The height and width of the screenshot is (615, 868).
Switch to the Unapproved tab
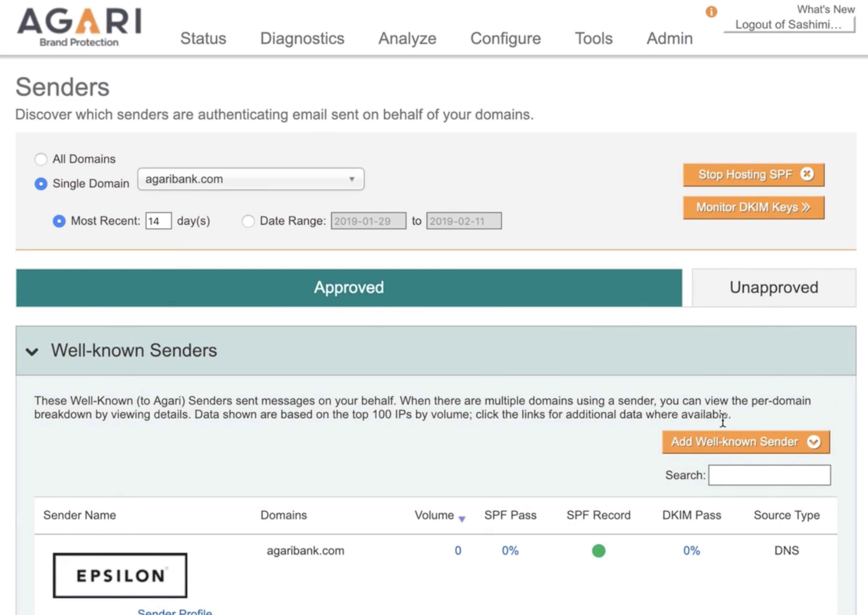click(x=774, y=288)
